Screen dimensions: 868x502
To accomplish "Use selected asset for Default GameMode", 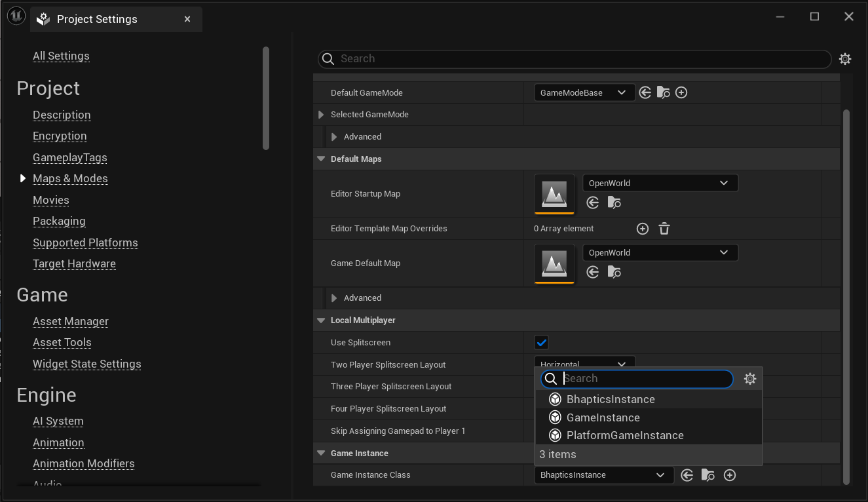I will pyautogui.click(x=645, y=92).
